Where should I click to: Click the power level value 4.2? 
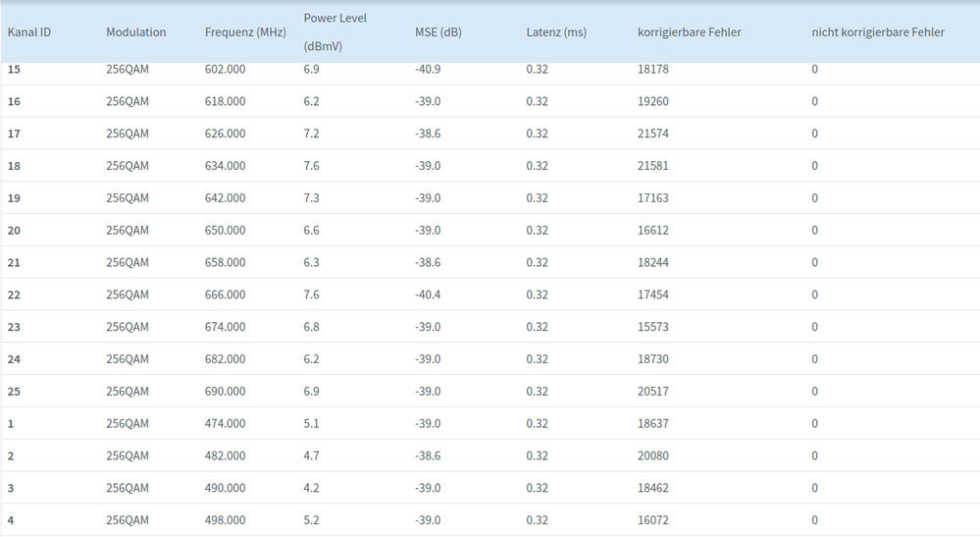click(x=312, y=488)
